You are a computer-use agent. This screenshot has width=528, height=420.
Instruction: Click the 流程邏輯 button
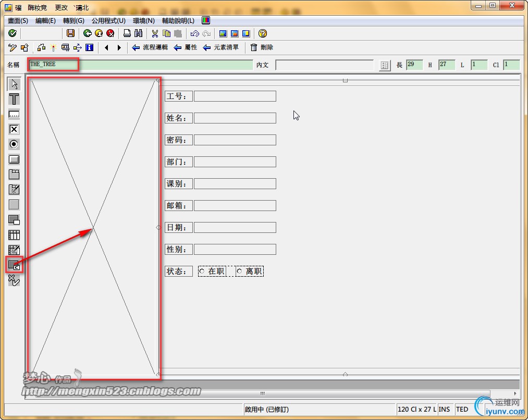(x=150, y=47)
